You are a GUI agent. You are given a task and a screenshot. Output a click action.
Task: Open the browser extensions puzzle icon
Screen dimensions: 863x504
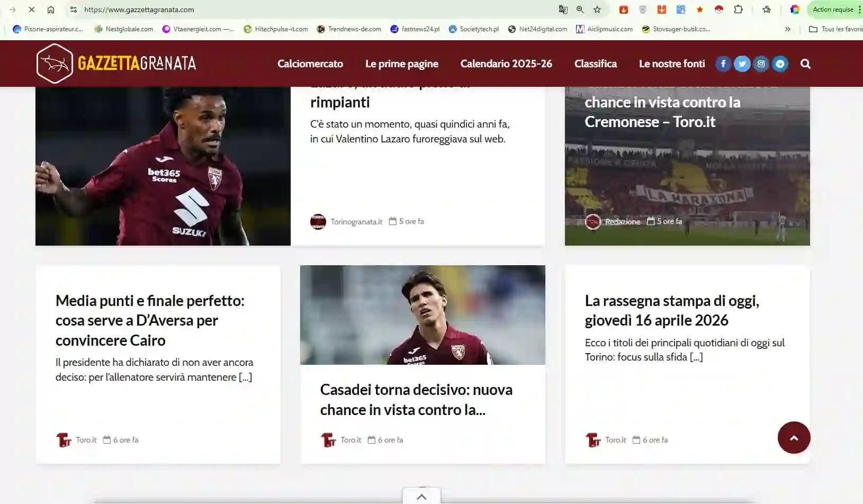738,10
